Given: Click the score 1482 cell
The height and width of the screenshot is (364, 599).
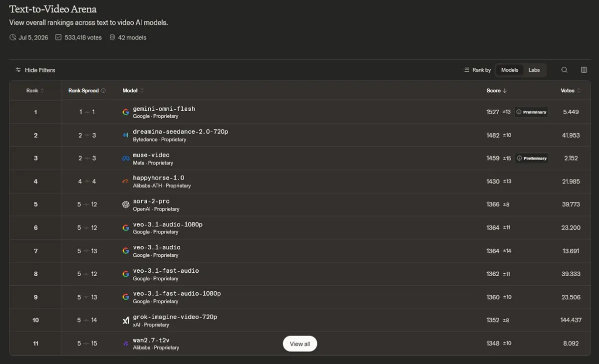Looking at the screenshot, I should pos(493,135).
